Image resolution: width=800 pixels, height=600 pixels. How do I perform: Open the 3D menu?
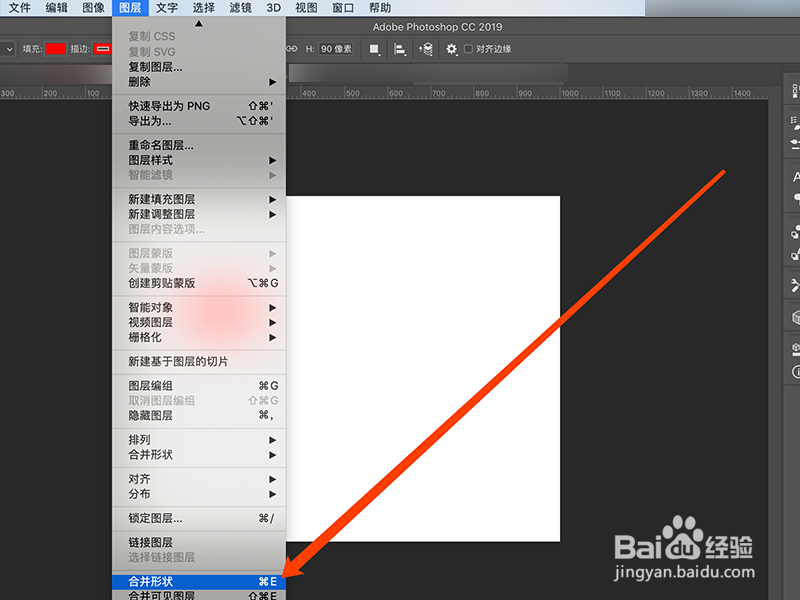click(274, 8)
